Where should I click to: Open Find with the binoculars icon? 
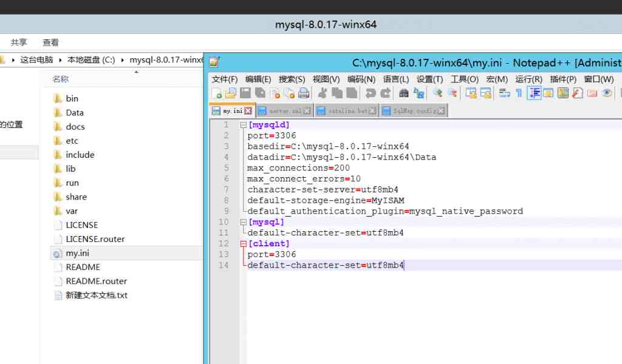pos(404,93)
